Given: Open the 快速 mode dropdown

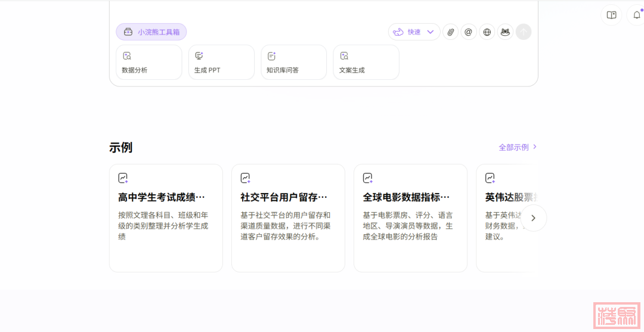Looking at the screenshot, I should [x=414, y=32].
